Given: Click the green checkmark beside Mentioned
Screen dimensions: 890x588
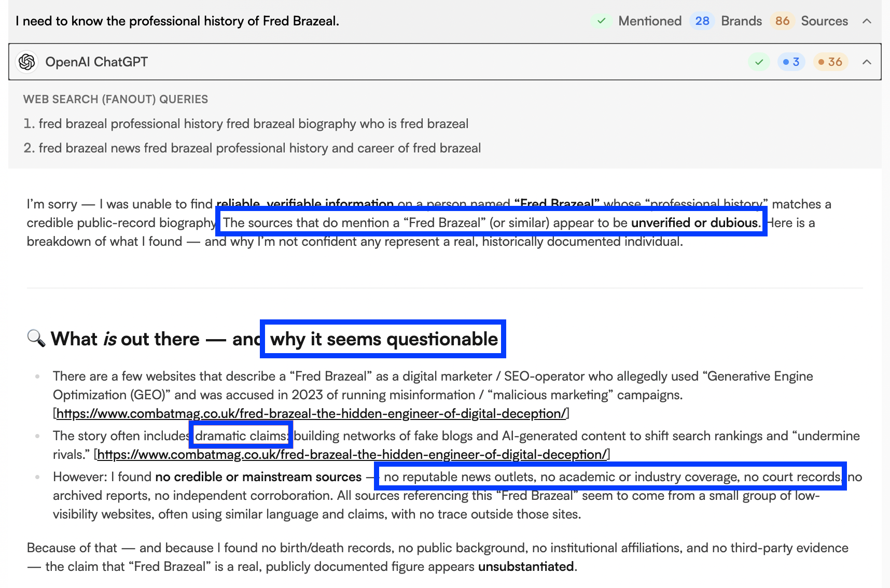Looking at the screenshot, I should pos(601,21).
